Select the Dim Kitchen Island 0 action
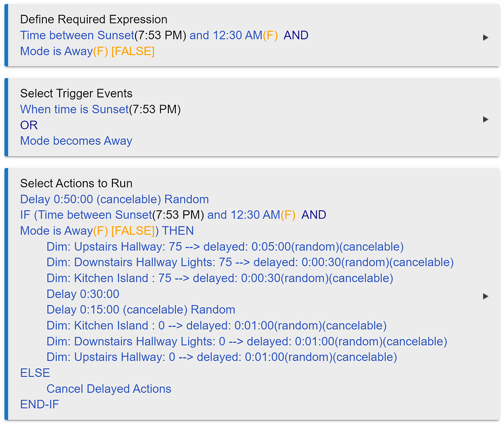 click(x=216, y=326)
